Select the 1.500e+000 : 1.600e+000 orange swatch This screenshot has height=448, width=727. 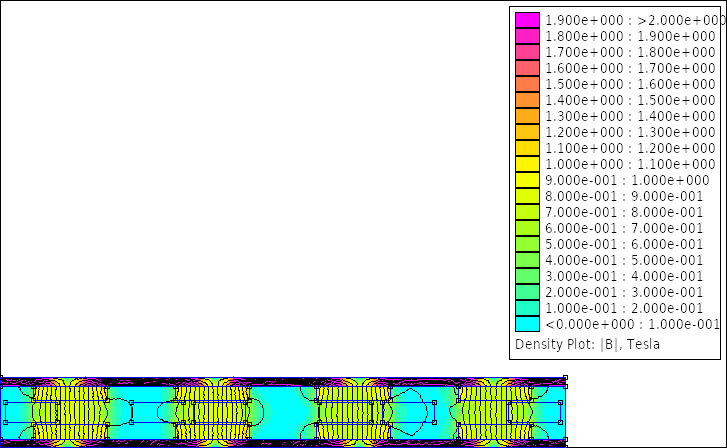pos(527,84)
